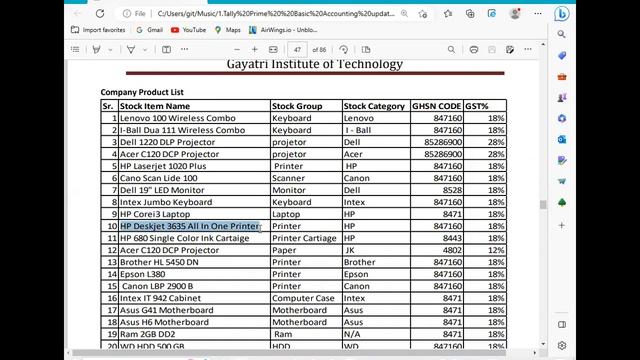Click the page number field showing 47
The image size is (640, 360).
pyautogui.click(x=297, y=49)
